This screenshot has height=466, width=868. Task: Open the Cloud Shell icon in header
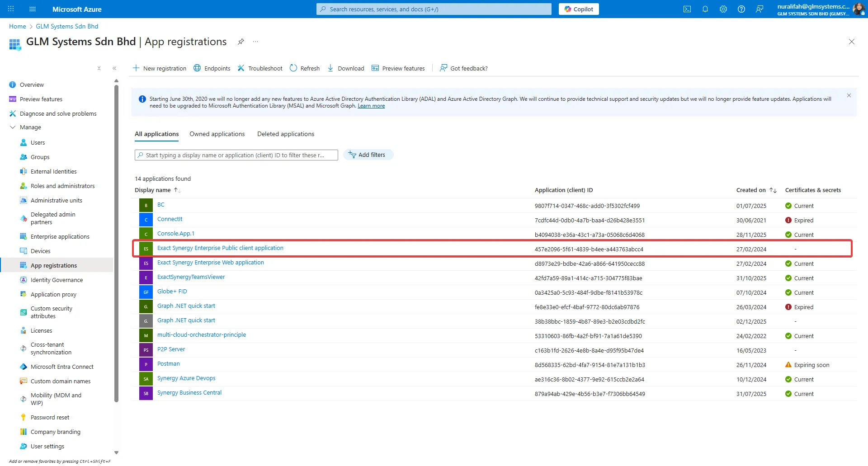687,9
